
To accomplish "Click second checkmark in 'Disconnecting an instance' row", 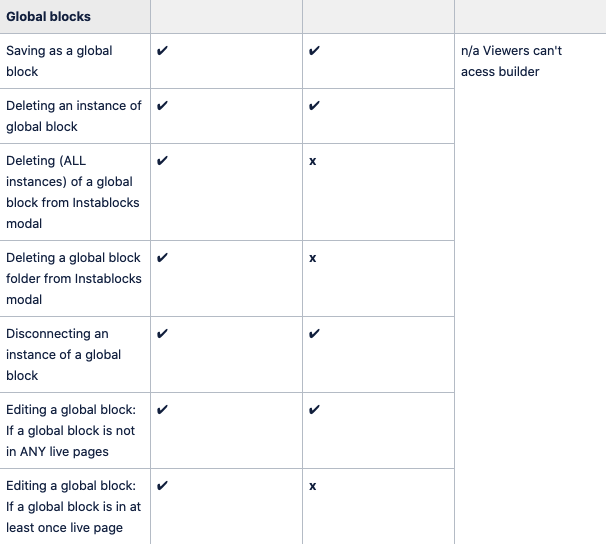I will click(x=314, y=333).
